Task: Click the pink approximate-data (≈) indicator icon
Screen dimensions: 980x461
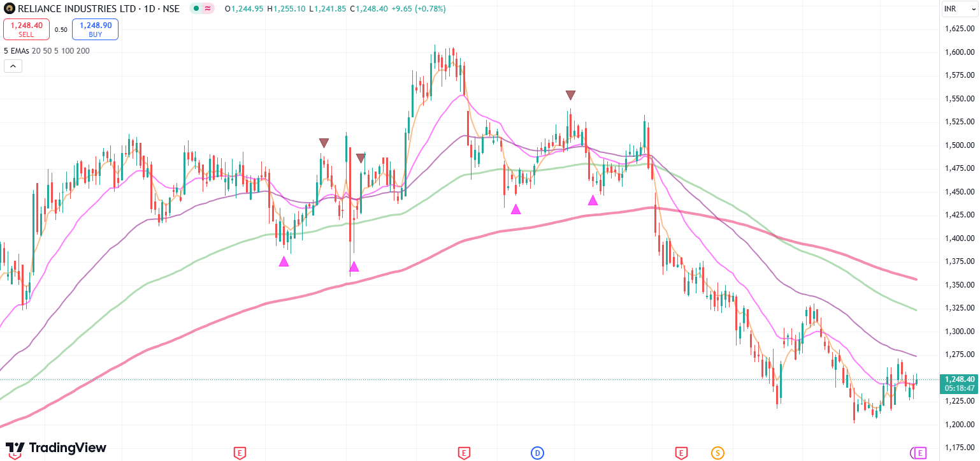Action: point(208,9)
